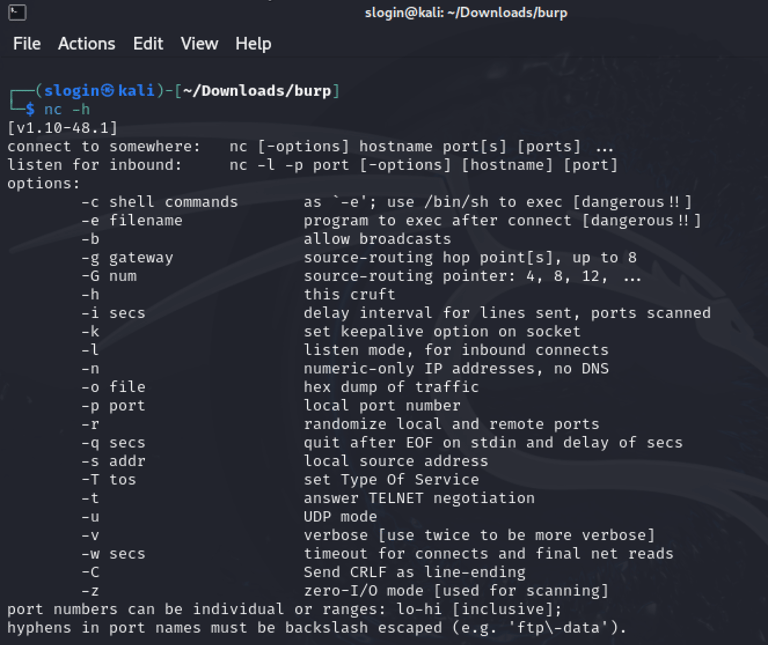Click the terminal icon in title bar
This screenshot has height=645, width=768.
pyautogui.click(x=17, y=12)
